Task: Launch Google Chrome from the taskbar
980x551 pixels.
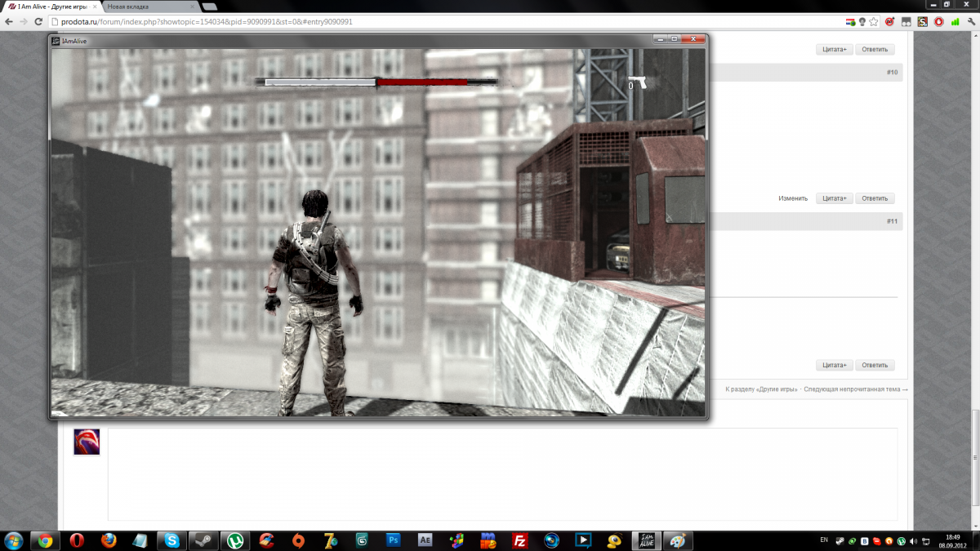Action: click(46, 540)
